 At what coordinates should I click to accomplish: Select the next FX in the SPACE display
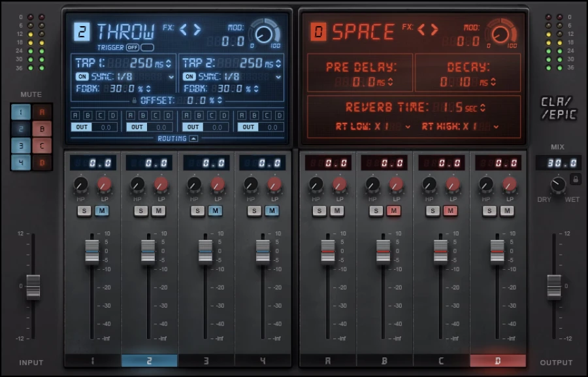[435, 29]
